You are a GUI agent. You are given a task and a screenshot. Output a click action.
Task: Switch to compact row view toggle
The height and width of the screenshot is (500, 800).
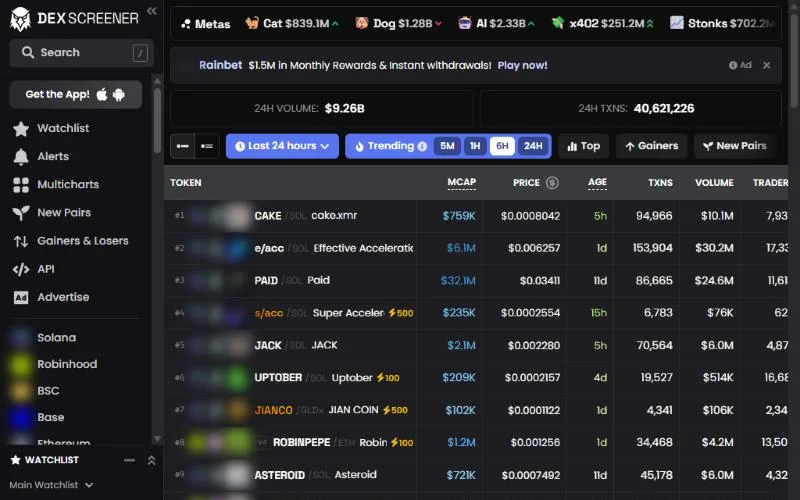click(183, 146)
